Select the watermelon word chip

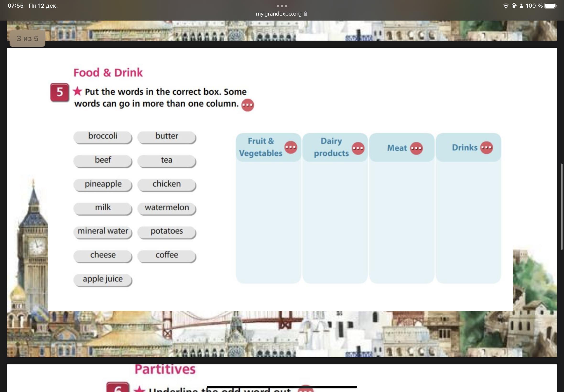pyautogui.click(x=167, y=208)
